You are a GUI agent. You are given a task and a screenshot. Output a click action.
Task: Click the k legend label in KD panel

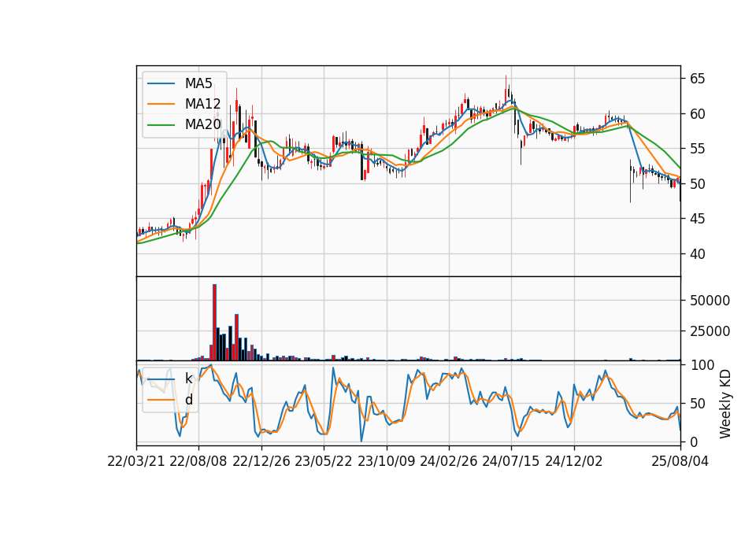[188, 379]
